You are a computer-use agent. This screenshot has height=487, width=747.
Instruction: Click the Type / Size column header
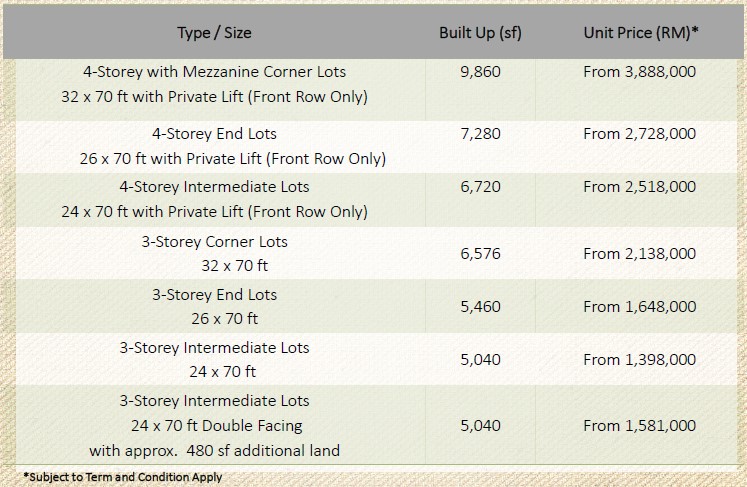[214, 33]
